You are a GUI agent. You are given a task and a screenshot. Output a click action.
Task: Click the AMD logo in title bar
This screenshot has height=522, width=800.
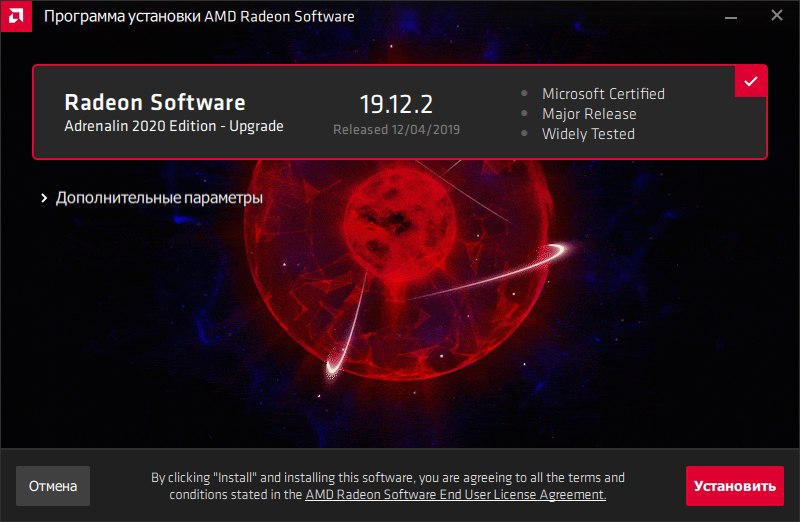[16, 16]
